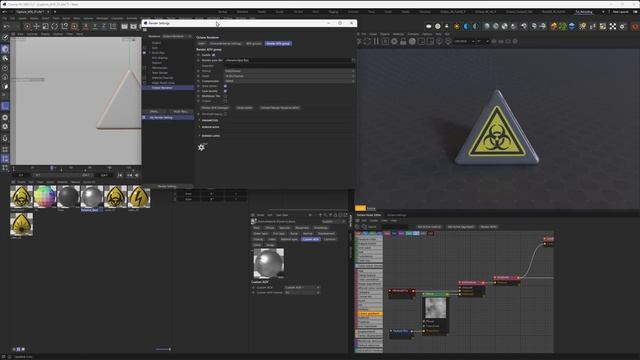Open the Depth dropdown under Render AOV group
Image resolution: width=640 pixels, height=360 pixels.
click(x=289, y=76)
